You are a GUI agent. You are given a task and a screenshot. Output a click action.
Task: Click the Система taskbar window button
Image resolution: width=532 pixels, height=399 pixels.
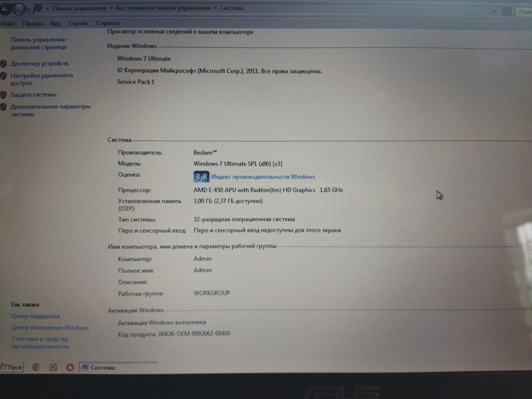tap(119, 367)
